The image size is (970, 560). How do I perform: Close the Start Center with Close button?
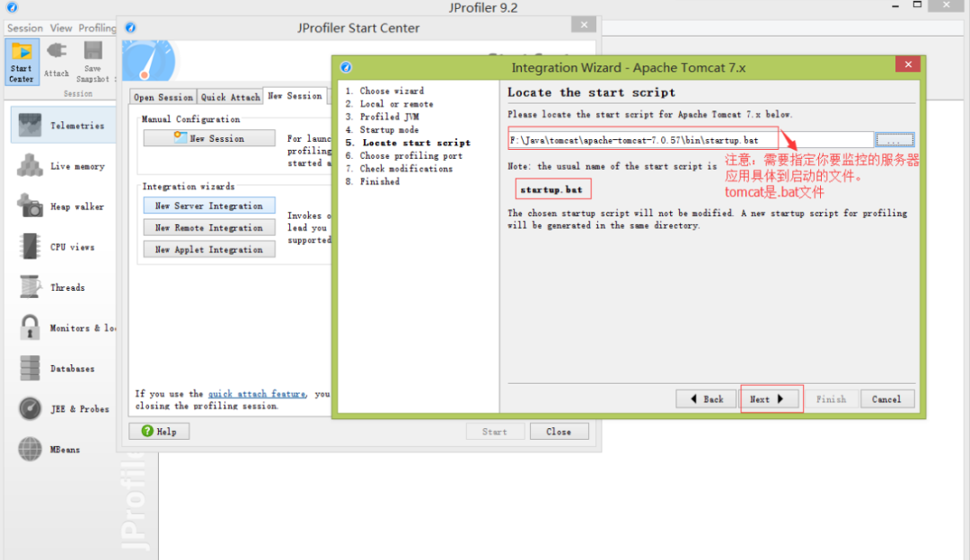pos(559,432)
